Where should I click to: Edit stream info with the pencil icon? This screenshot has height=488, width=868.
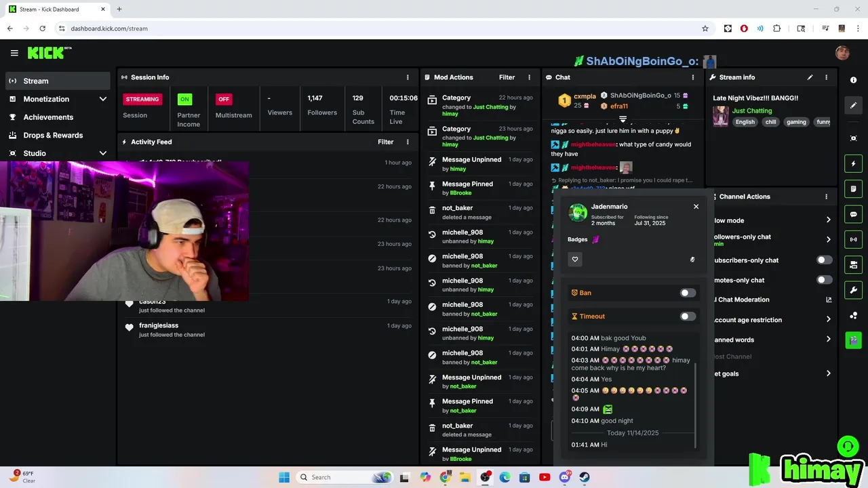click(x=810, y=77)
